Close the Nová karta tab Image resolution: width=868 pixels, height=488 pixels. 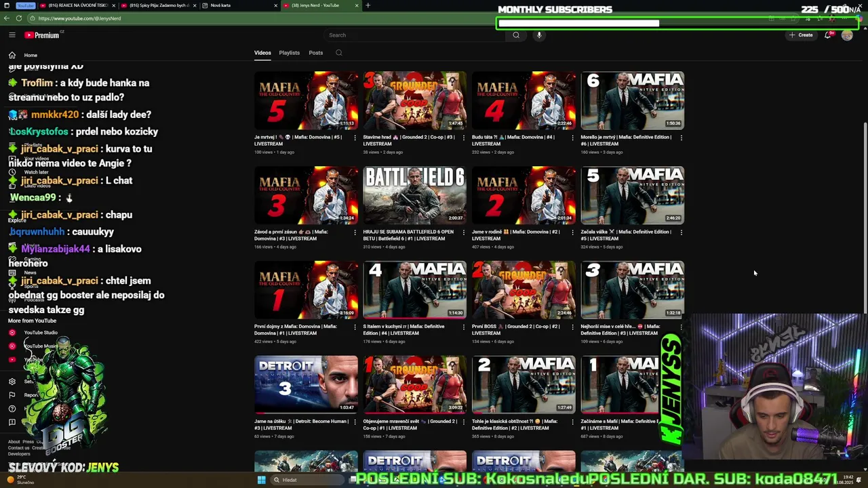(x=276, y=5)
